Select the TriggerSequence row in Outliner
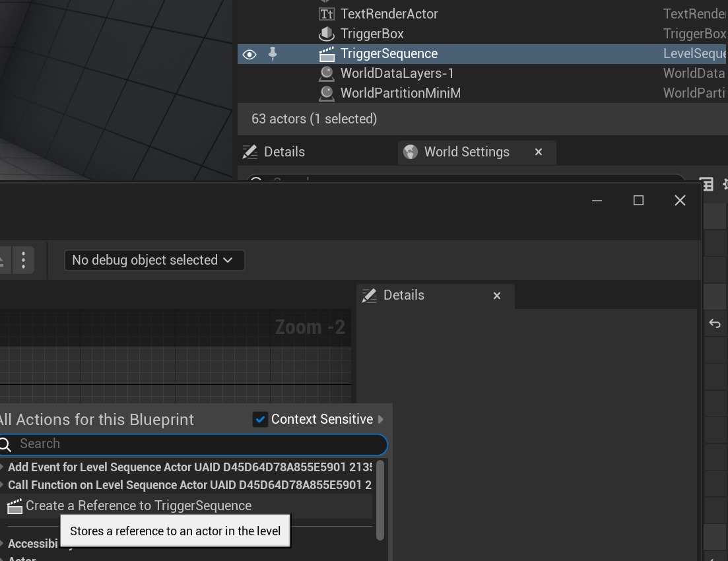This screenshot has width=728, height=561. click(482, 54)
